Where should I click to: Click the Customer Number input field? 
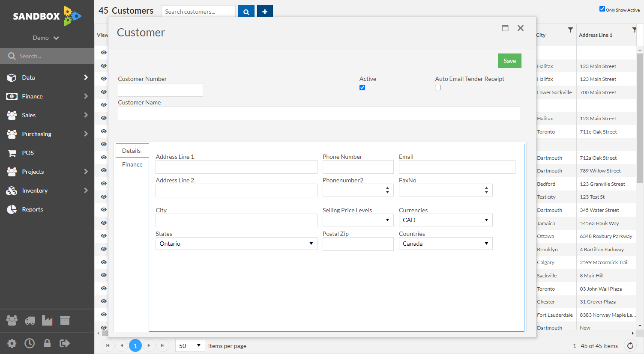[160, 90]
